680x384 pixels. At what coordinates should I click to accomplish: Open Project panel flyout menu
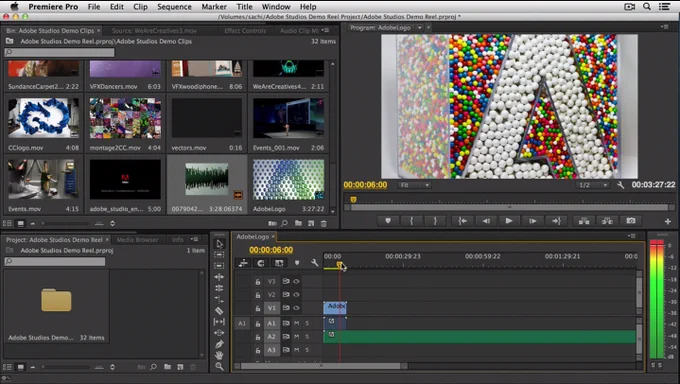[x=194, y=240]
